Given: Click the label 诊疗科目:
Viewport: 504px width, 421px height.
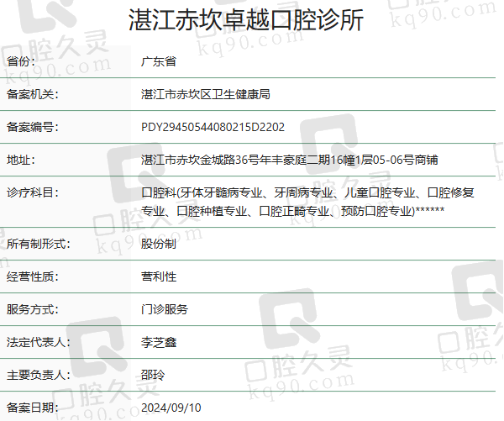Looking at the screenshot, I should [x=33, y=192].
